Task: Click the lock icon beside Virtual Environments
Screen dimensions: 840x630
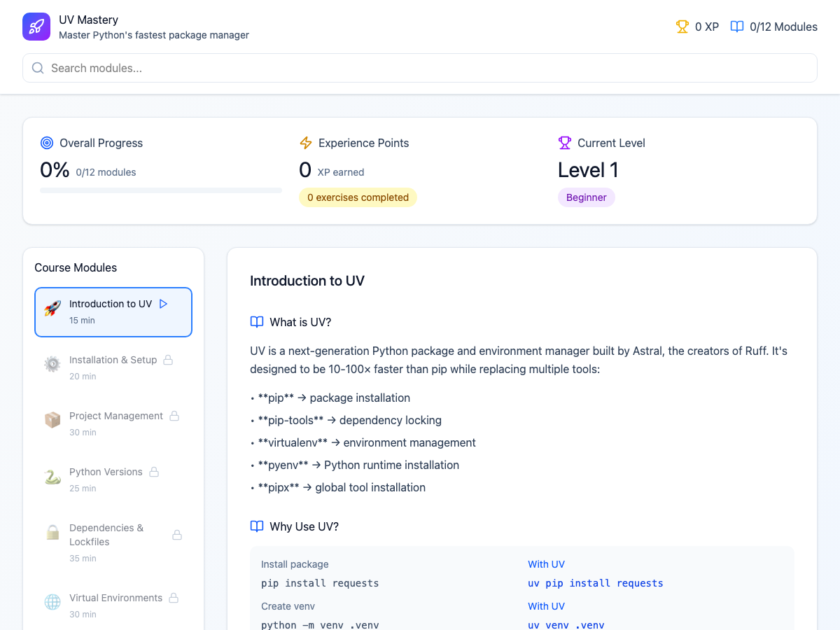Action: (174, 598)
